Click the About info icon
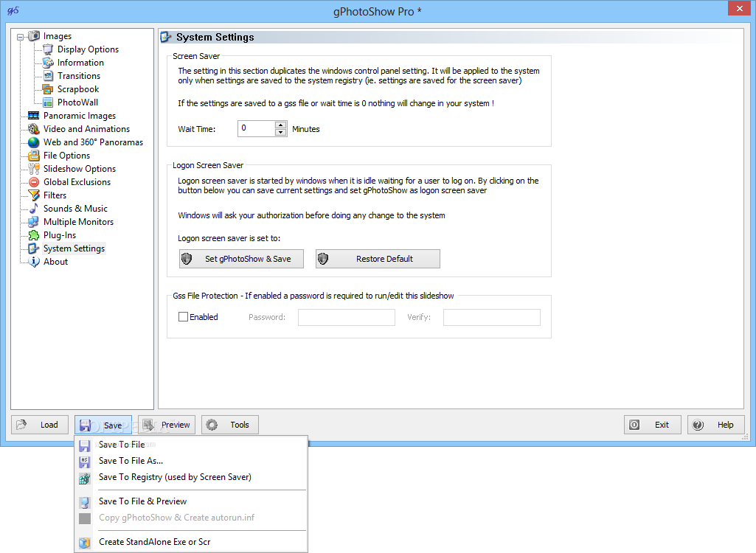Viewport: 756px width, 553px height. [x=34, y=262]
